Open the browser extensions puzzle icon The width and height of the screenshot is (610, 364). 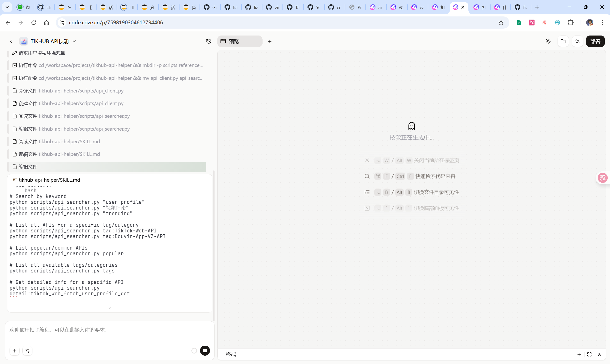tap(570, 23)
